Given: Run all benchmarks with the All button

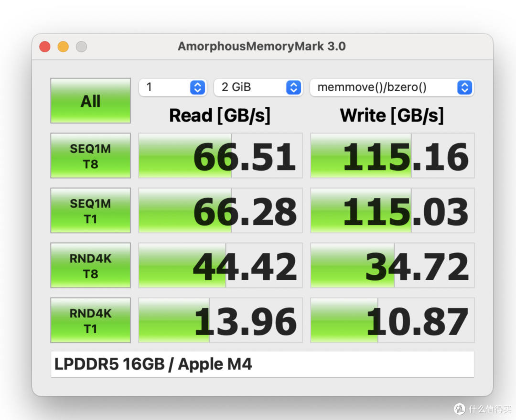Looking at the screenshot, I should (x=90, y=101).
